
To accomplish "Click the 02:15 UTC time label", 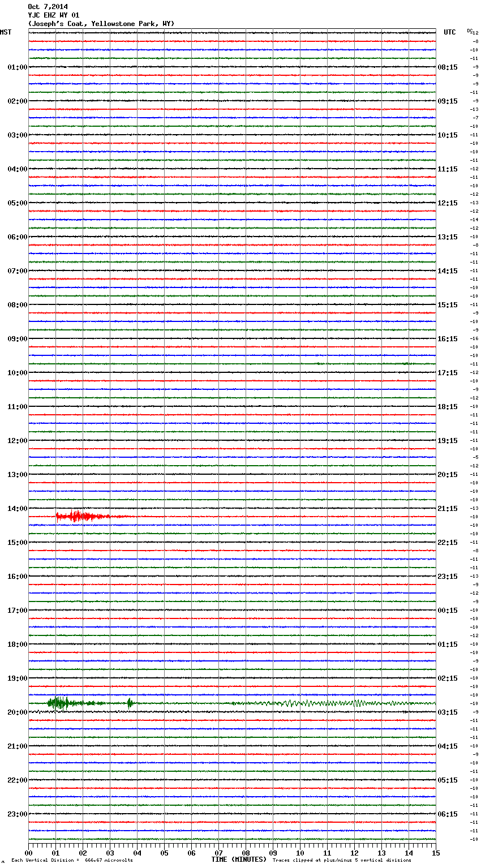I will (448, 678).
